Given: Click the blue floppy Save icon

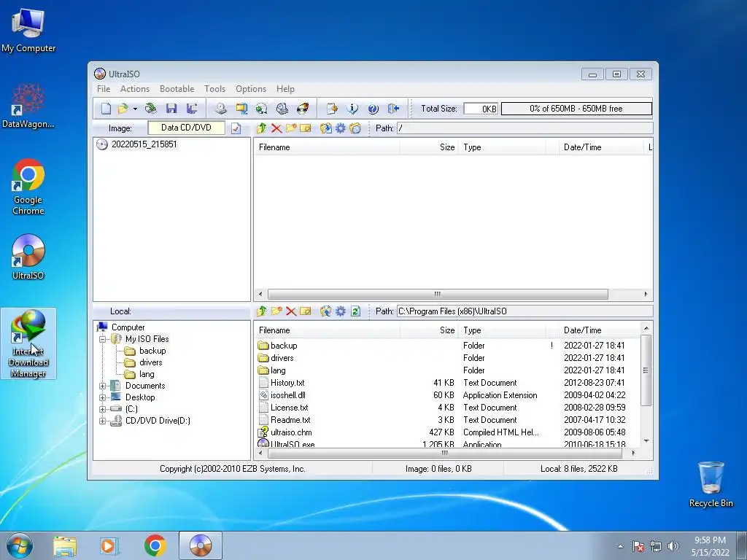Looking at the screenshot, I should tap(171, 109).
